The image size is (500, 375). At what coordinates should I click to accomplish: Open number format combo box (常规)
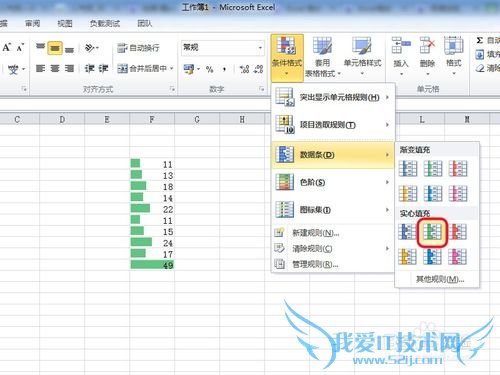(223, 48)
